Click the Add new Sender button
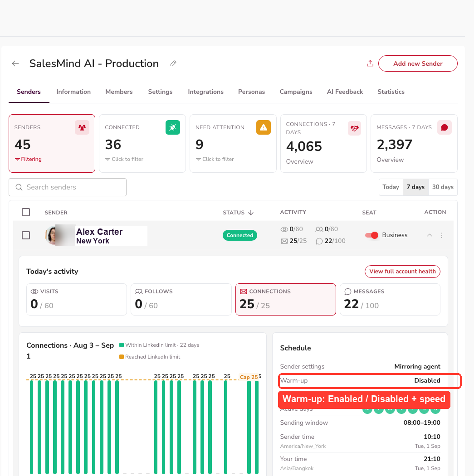This screenshot has height=476, width=474. click(x=418, y=63)
